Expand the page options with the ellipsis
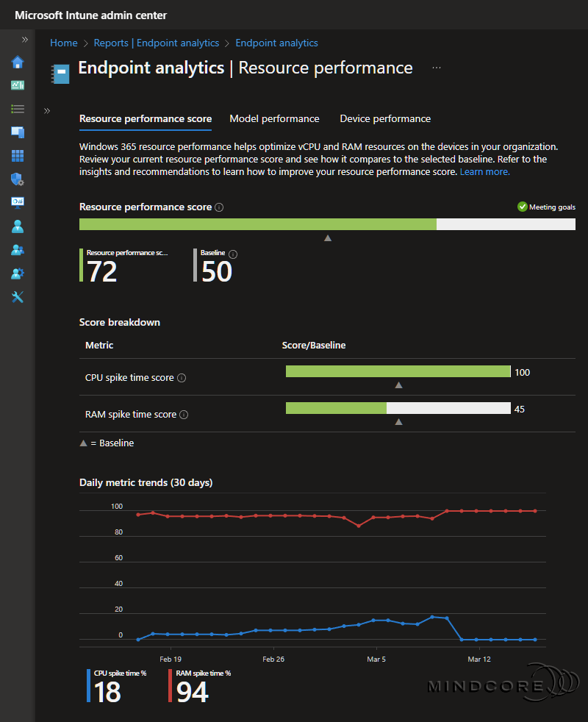 point(436,66)
